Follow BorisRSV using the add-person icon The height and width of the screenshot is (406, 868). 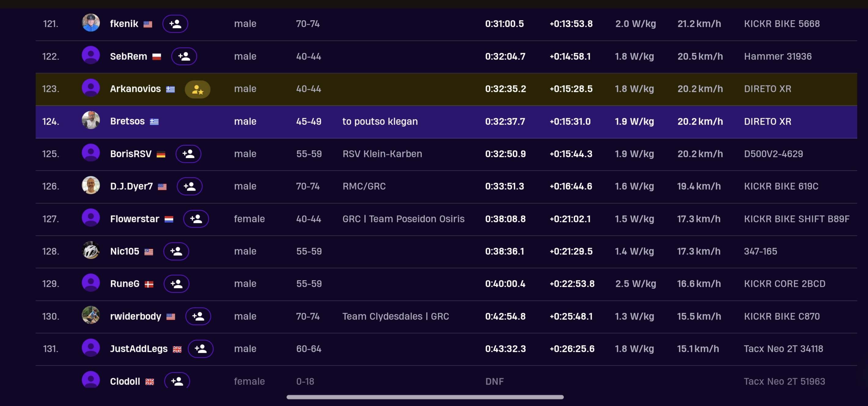[x=188, y=154]
